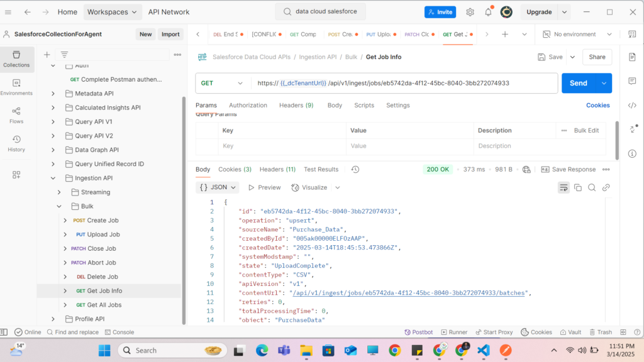Click the Send button
Image resolution: width=644 pixels, height=362 pixels.
pos(579,83)
